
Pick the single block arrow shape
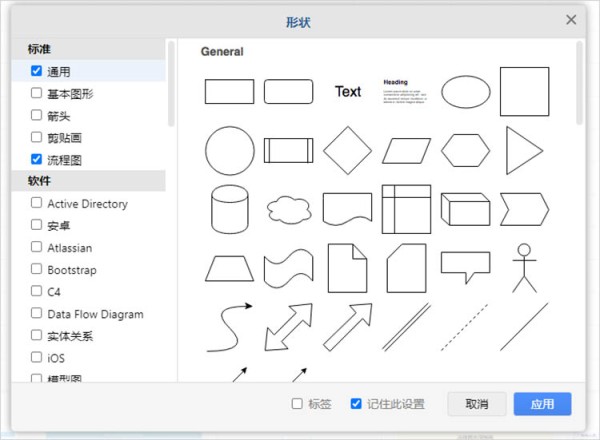click(347, 327)
